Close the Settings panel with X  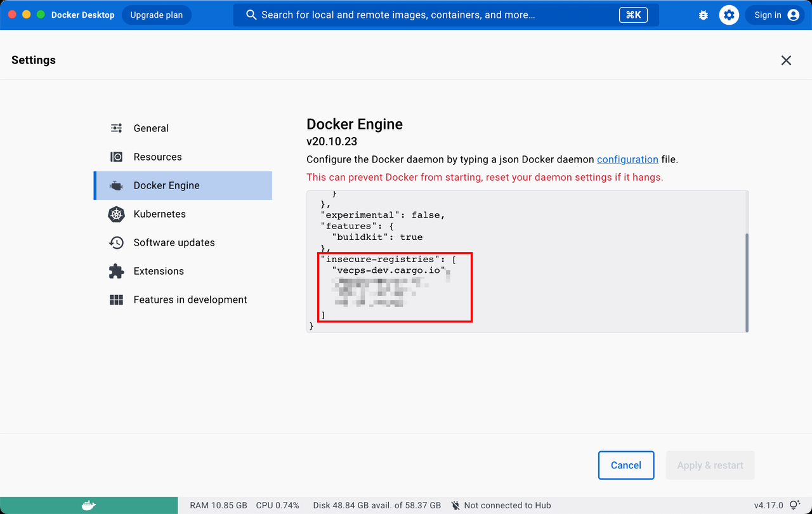click(786, 60)
